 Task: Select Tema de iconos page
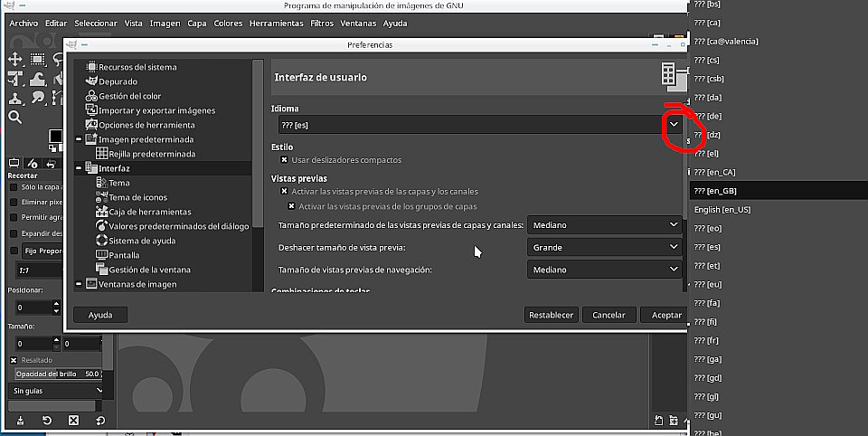pyautogui.click(x=131, y=196)
